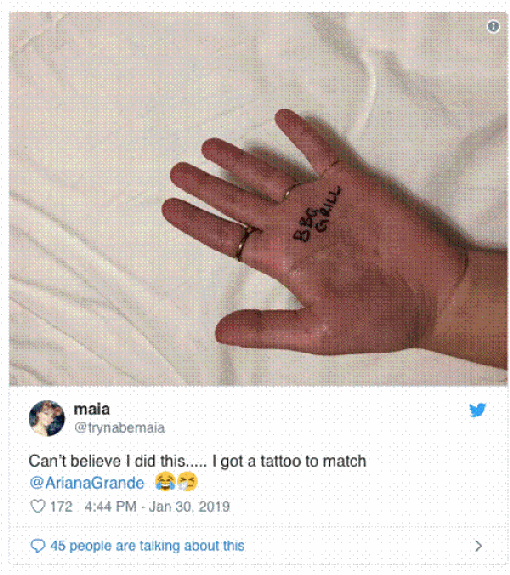
Task: Click the info icon on the photo
Action: pyautogui.click(x=493, y=27)
